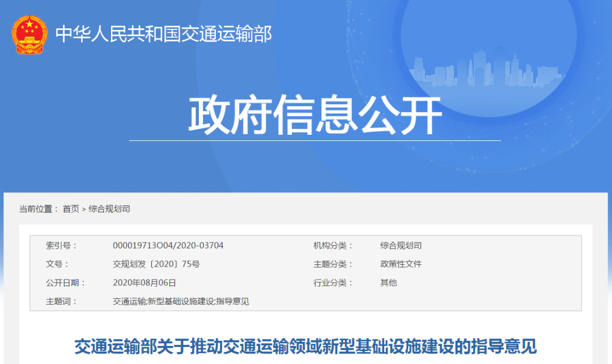Viewport: 612px width, 364px height.
Task: Click the 公开日期 label
Action: [x=66, y=282]
